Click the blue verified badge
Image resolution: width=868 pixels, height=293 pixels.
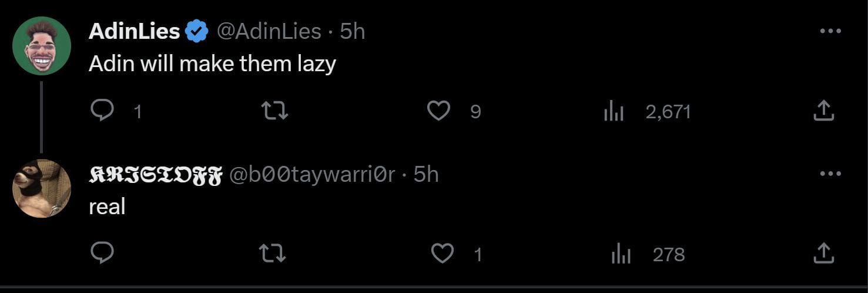point(197,32)
